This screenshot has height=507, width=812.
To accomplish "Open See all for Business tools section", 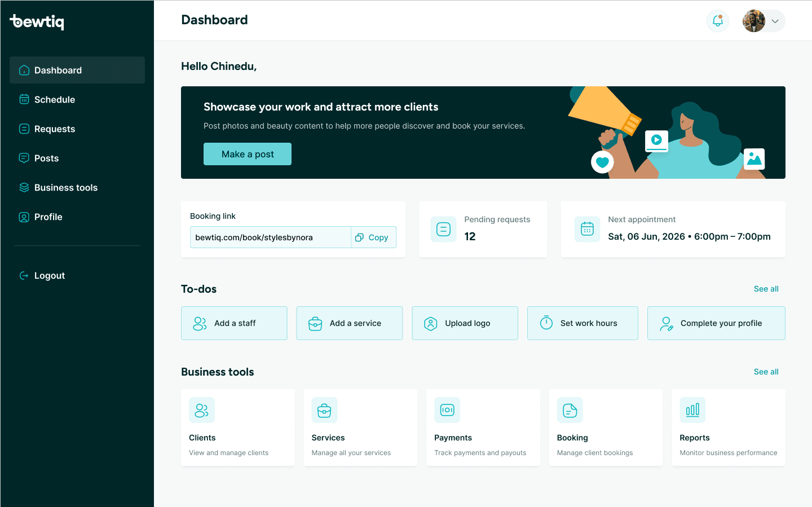I will [x=766, y=372].
